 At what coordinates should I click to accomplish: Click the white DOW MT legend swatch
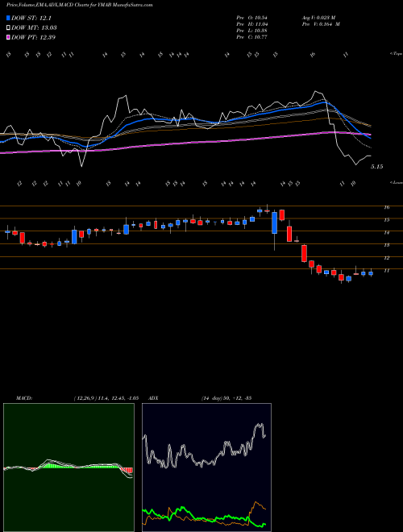click(x=8, y=28)
